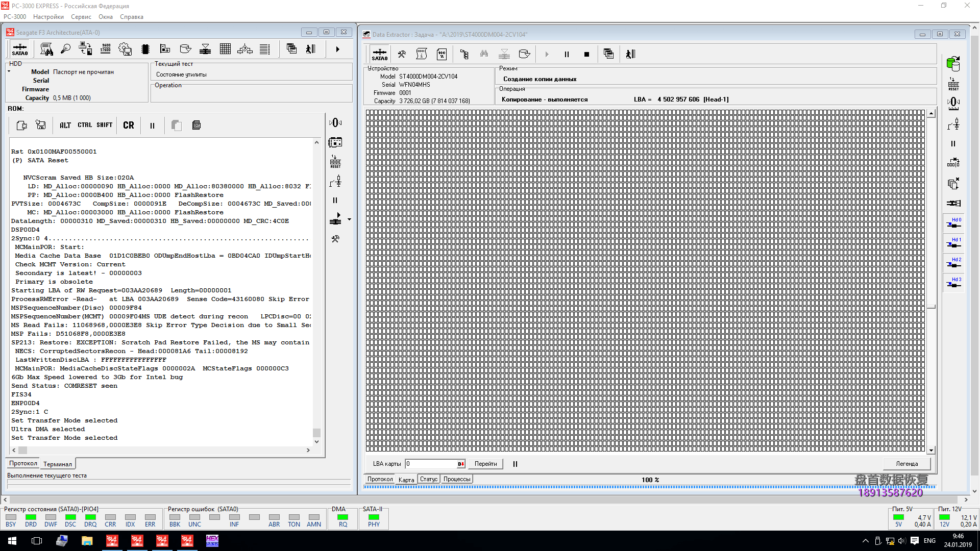Open the Windows Start menu

[12, 541]
